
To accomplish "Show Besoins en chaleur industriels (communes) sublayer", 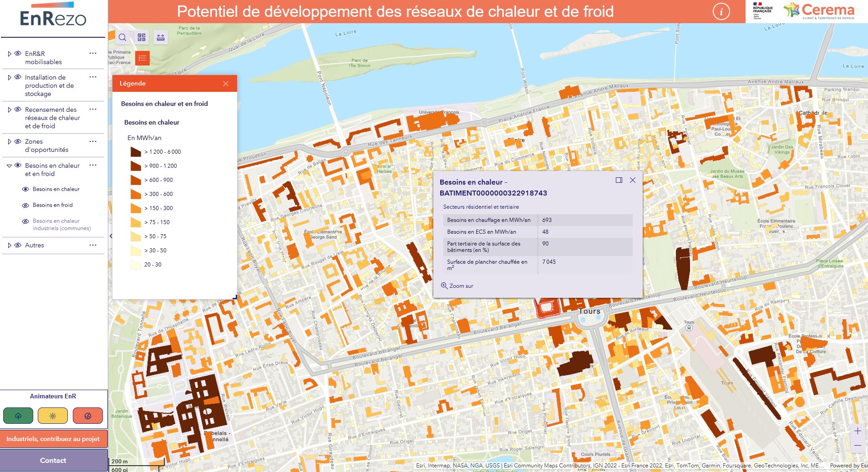I will coord(26,221).
